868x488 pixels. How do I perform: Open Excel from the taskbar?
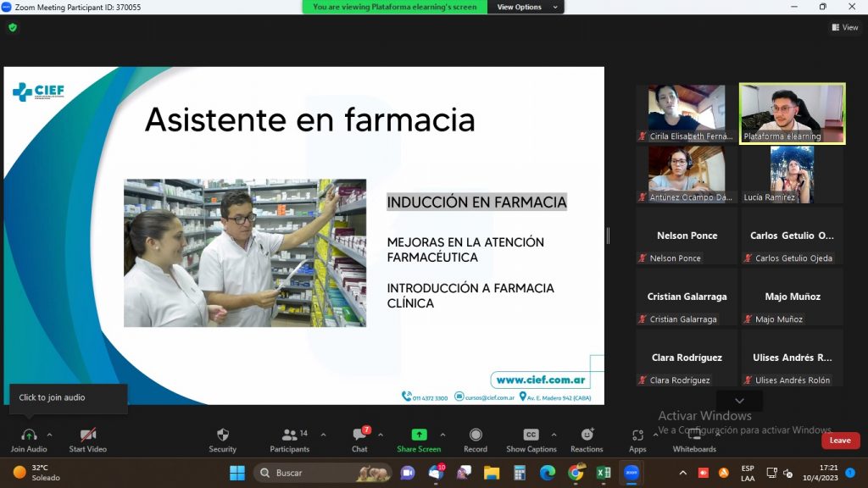click(604, 473)
